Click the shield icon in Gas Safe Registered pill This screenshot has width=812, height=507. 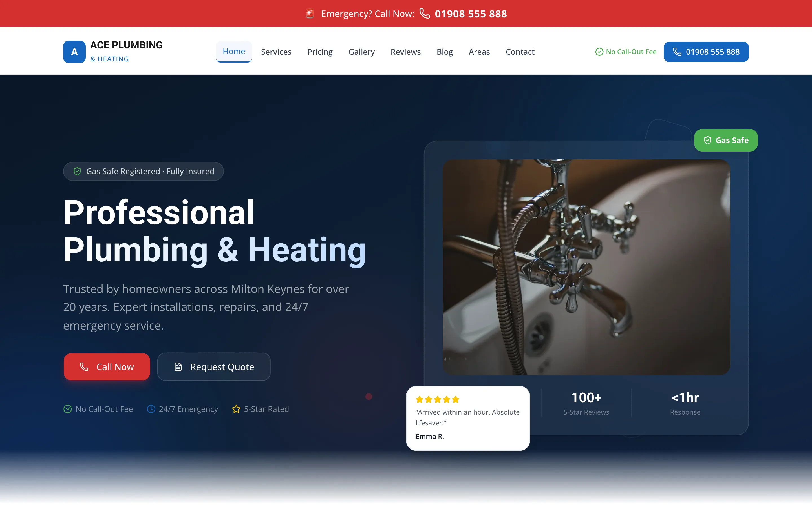click(78, 171)
